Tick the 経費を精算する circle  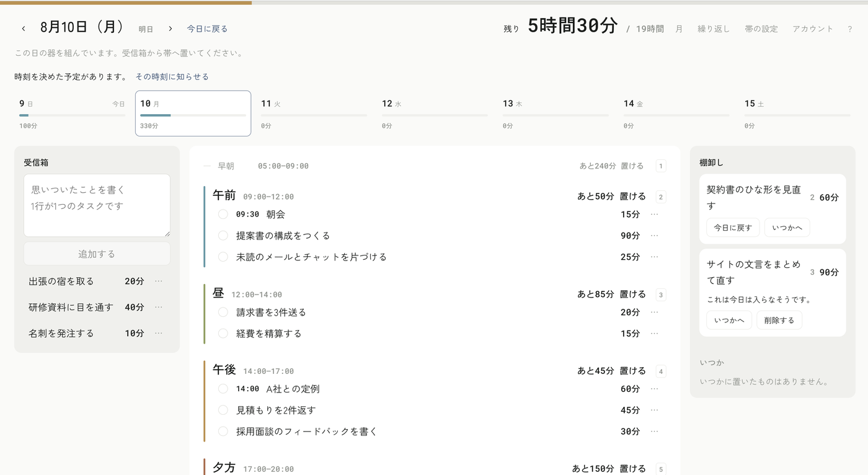[x=223, y=334]
